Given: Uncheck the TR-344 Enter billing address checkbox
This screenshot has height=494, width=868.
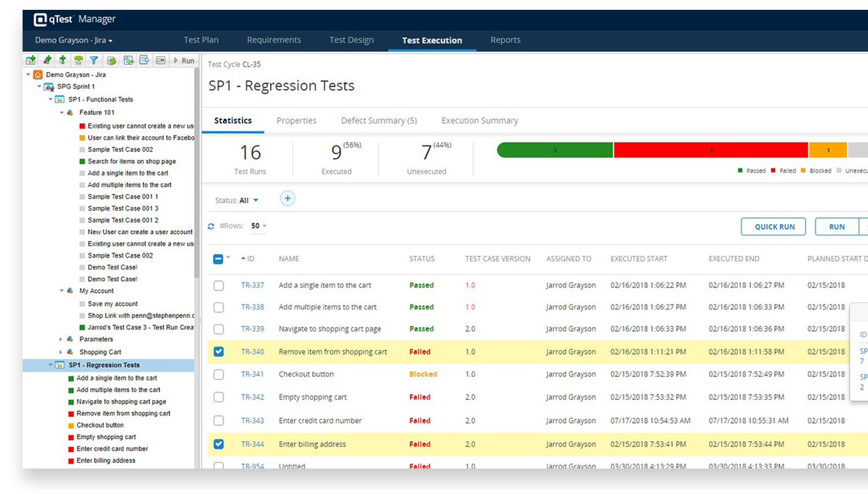Looking at the screenshot, I should 219,444.
